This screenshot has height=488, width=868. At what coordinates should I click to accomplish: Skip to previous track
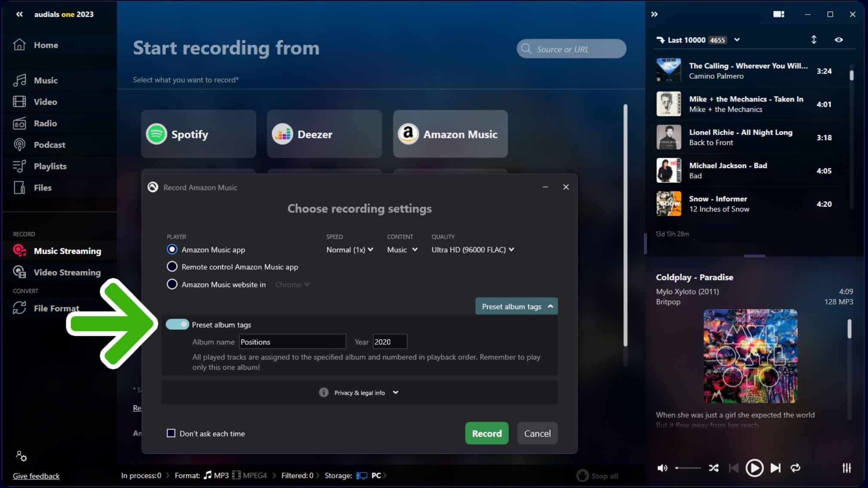click(x=734, y=468)
